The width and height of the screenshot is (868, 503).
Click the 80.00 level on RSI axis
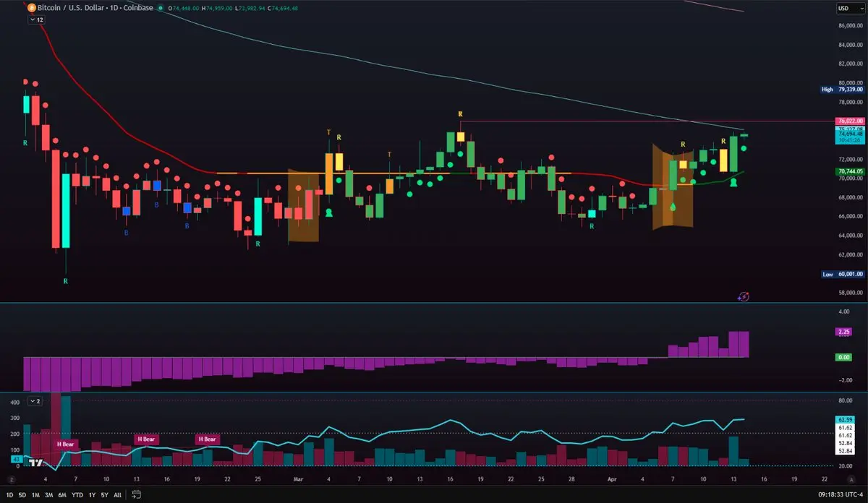(x=846, y=400)
